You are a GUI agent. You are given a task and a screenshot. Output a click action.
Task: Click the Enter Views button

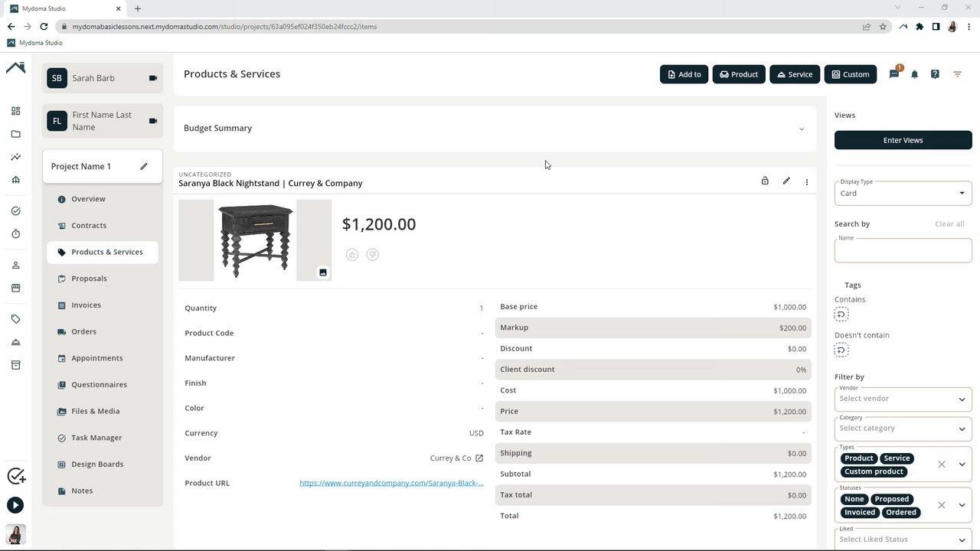[903, 140]
